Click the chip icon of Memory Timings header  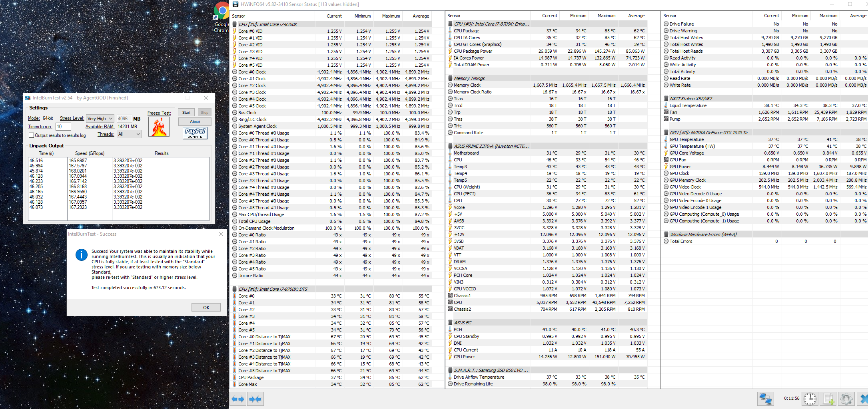[x=450, y=78]
